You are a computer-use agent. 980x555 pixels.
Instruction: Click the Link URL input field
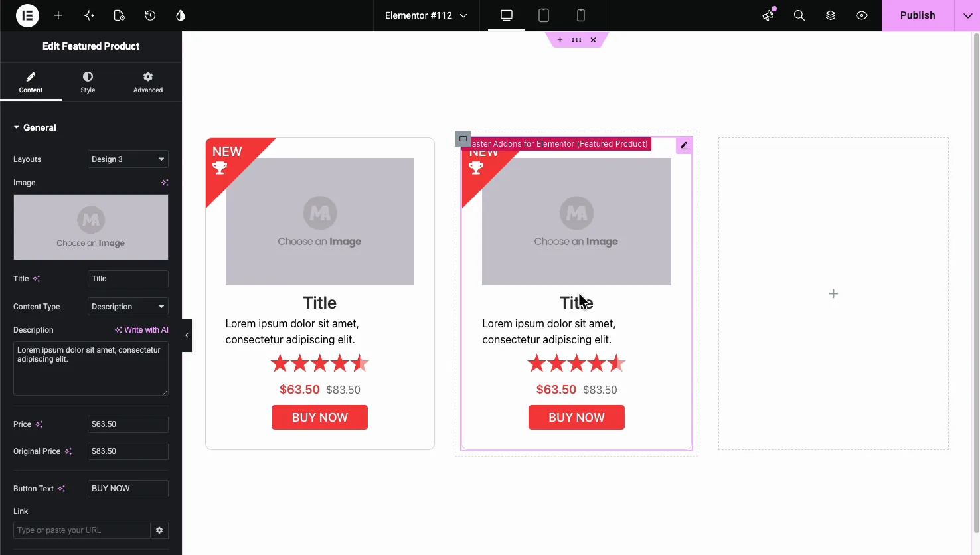coord(82,530)
